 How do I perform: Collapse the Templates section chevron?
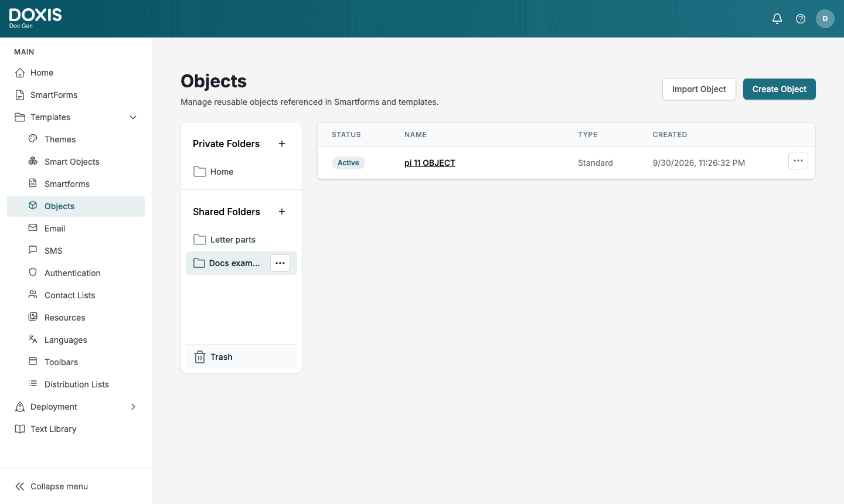(133, 117)
